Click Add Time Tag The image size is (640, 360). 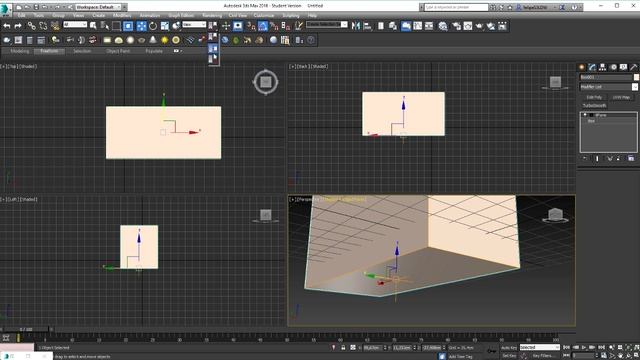click(x=460, y=356)
